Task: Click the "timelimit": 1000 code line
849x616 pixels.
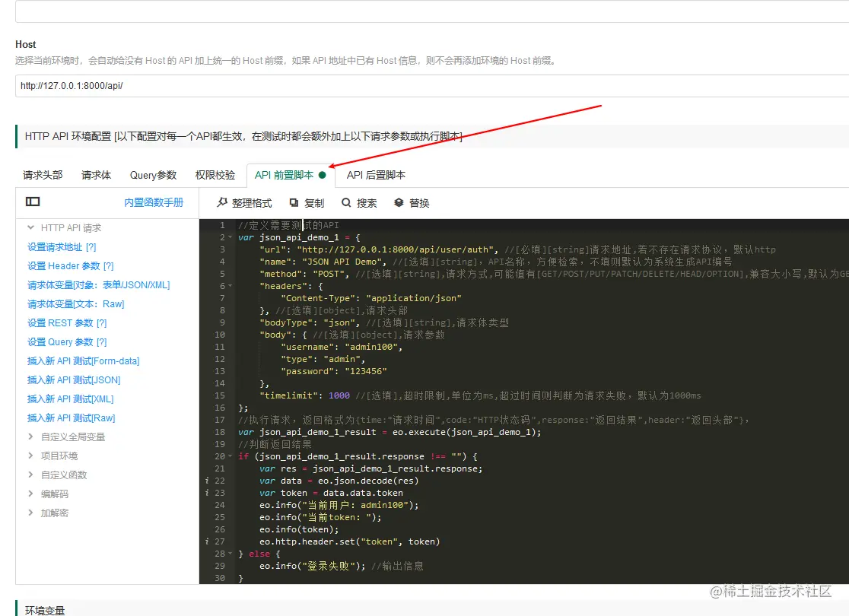Action: pyautogui.click(x=480, y=395)
